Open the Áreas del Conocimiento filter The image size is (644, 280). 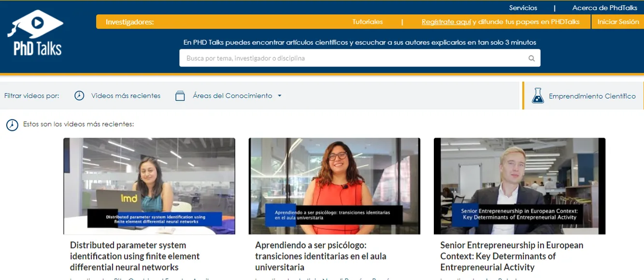click(x=232, y=96)
